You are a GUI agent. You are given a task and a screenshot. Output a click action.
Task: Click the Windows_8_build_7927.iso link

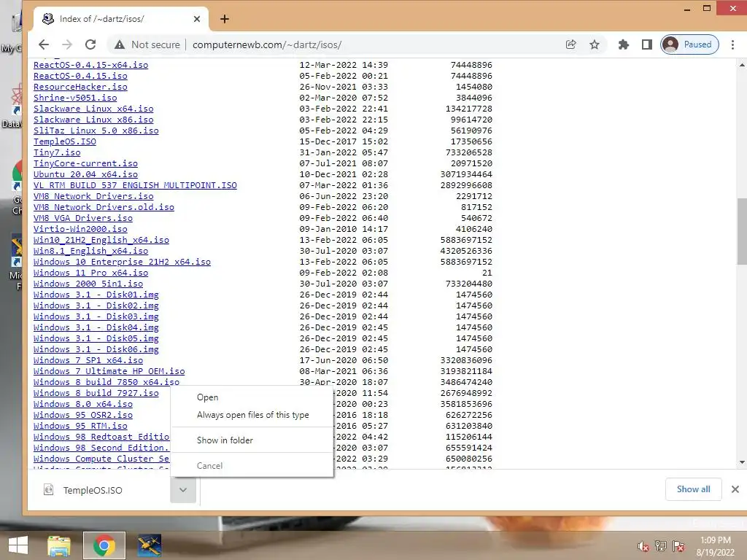click(96, 393)
